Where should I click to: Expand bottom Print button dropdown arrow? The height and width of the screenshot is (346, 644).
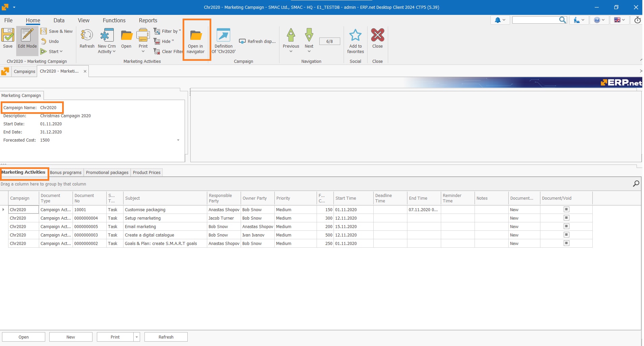[137, 337]
